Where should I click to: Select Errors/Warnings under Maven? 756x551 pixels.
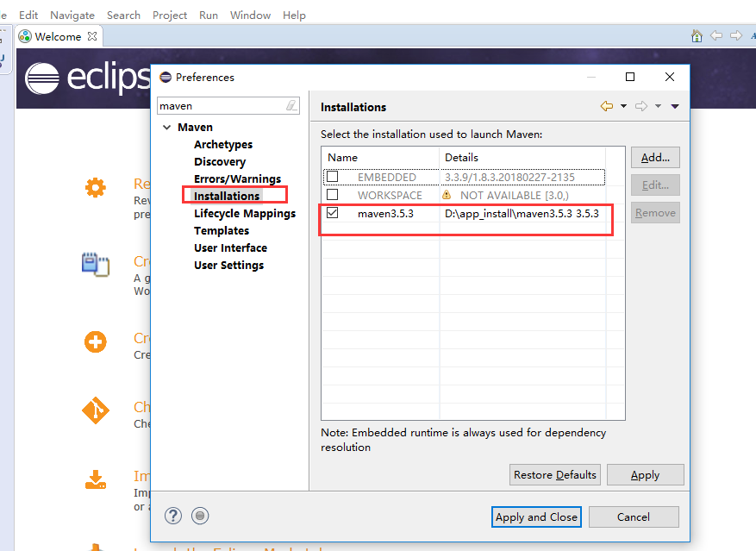pyautogui.click(x=237, y=179)
